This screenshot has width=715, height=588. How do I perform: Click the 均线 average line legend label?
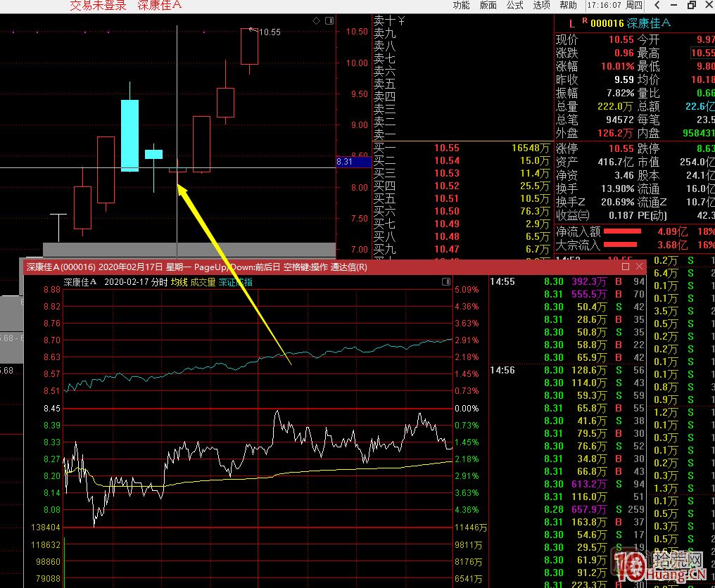179,282
